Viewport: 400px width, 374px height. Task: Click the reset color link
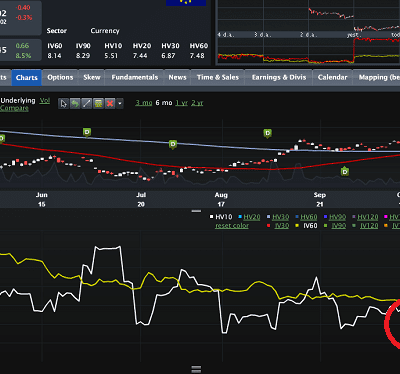pos(232,226)
